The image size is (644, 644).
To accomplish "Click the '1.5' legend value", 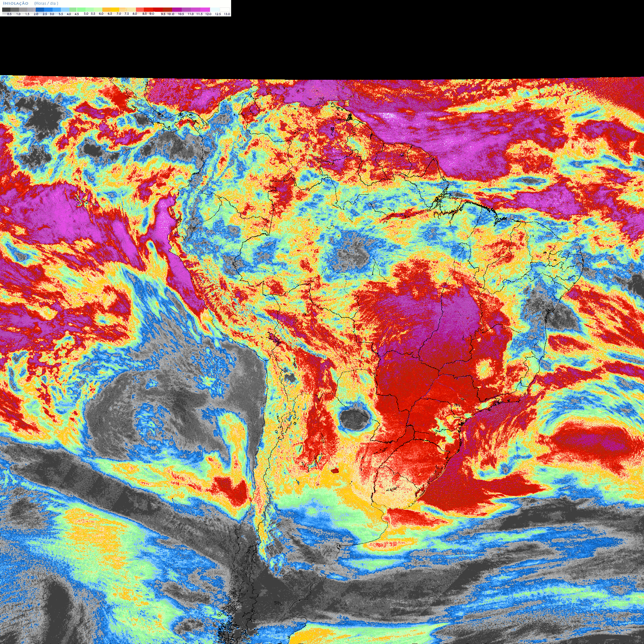I will pyautogui.click(x=27, y=14).
